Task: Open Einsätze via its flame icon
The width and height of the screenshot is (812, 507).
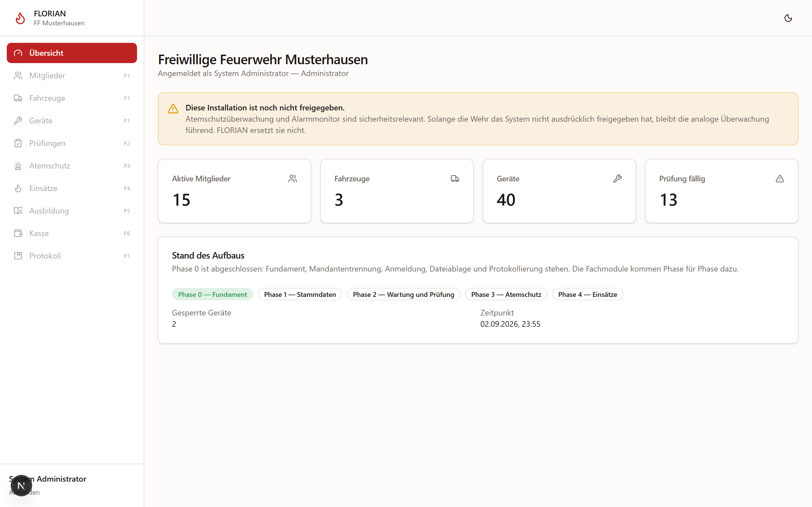Action: click(18, 188)
